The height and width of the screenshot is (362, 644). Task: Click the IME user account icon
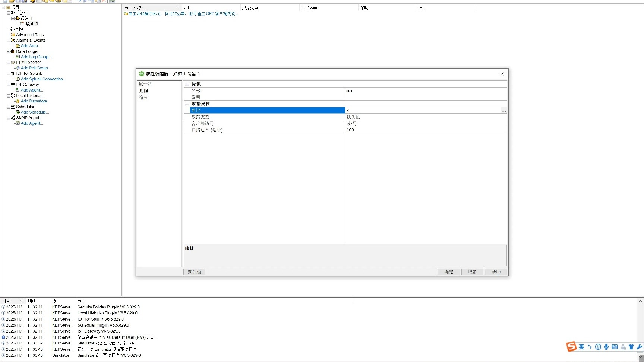[x=623, y=347]
